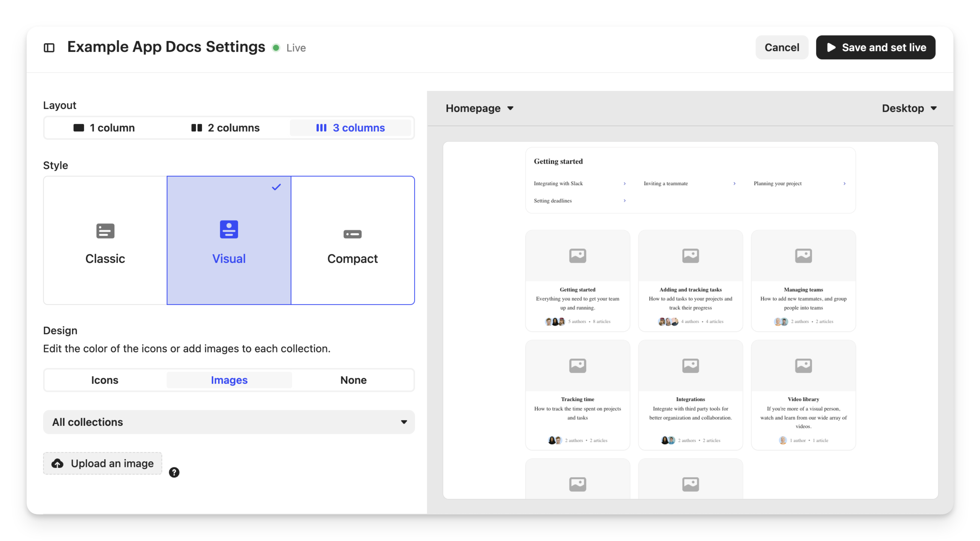This screenshot has height=541, width=980.
Task: Open the Desktop device dropdown
Action: click(909, 109)
